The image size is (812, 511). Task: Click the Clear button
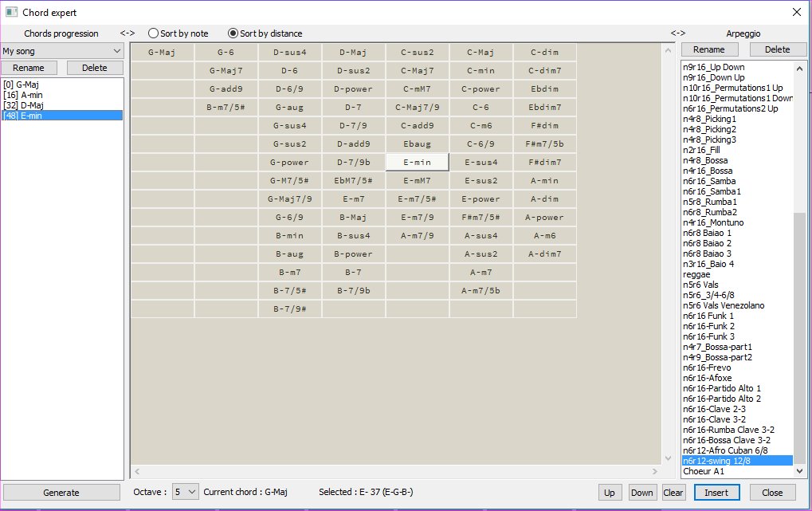click(x=673, y=493)
